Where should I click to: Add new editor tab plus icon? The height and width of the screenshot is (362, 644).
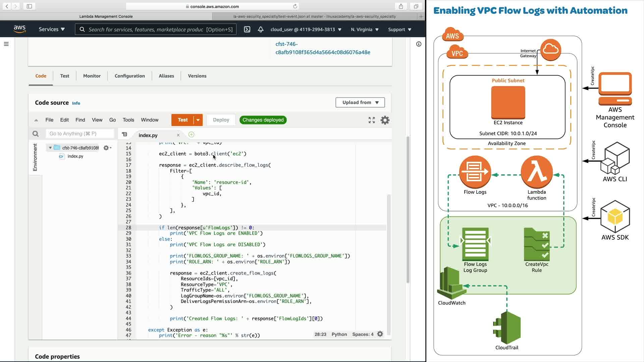pyautogui.click(x=192, y=135)
